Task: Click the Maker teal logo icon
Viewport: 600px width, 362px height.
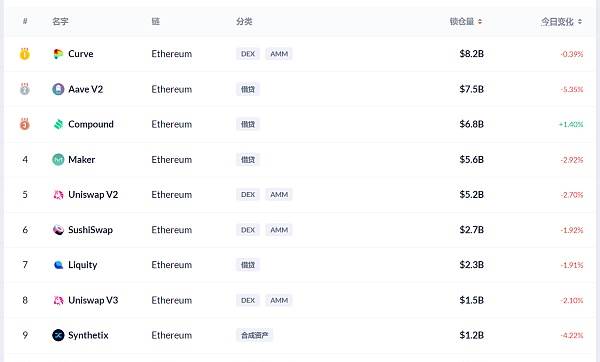Action: tap(58, 160)
